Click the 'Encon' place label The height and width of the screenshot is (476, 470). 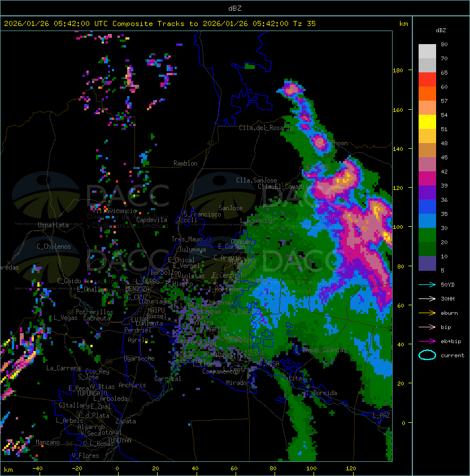pyautogui.click(x=340, y=143)
